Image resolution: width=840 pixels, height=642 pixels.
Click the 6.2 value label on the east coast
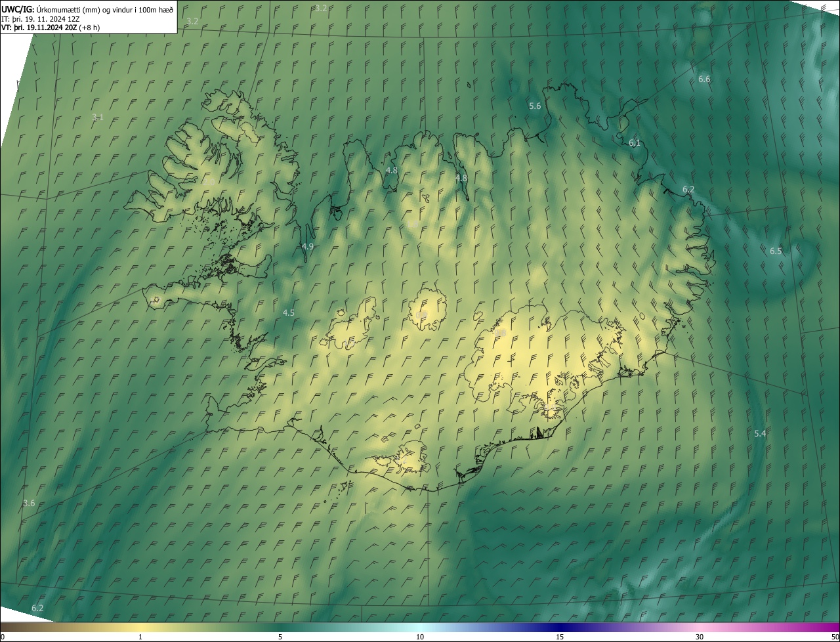(688, 189)
